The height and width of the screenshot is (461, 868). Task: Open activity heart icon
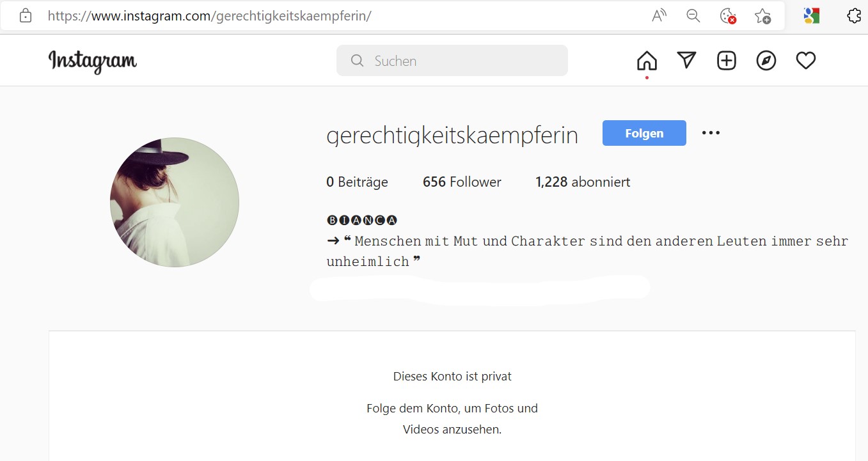click(805, 61)
